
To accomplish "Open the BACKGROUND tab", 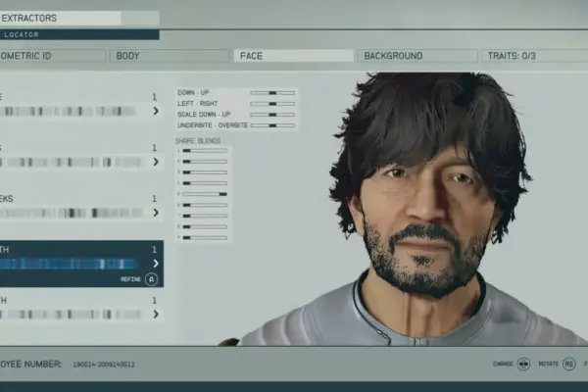I will [x=417, y=56].
